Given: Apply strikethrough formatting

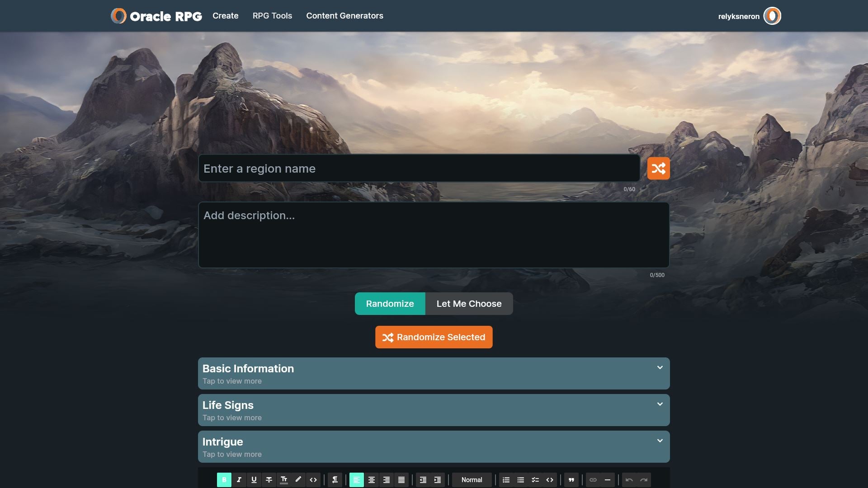Looking at the screenshot, I should (x=269, y=480).
